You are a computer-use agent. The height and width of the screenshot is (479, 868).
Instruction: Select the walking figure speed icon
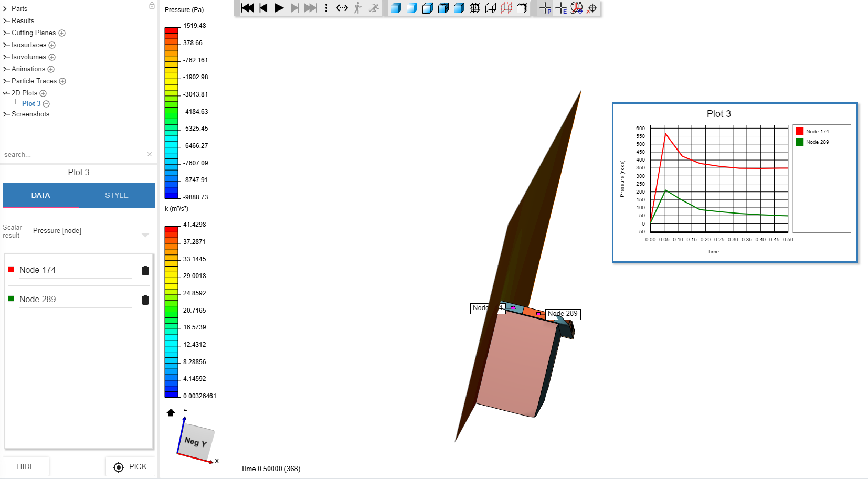tap(358, 8)
